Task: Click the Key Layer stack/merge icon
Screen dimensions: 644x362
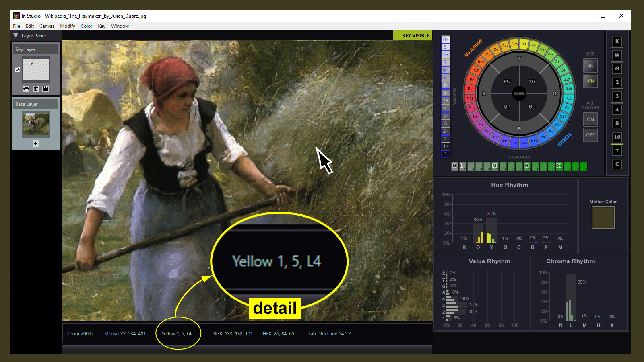Action: point(26,89)
